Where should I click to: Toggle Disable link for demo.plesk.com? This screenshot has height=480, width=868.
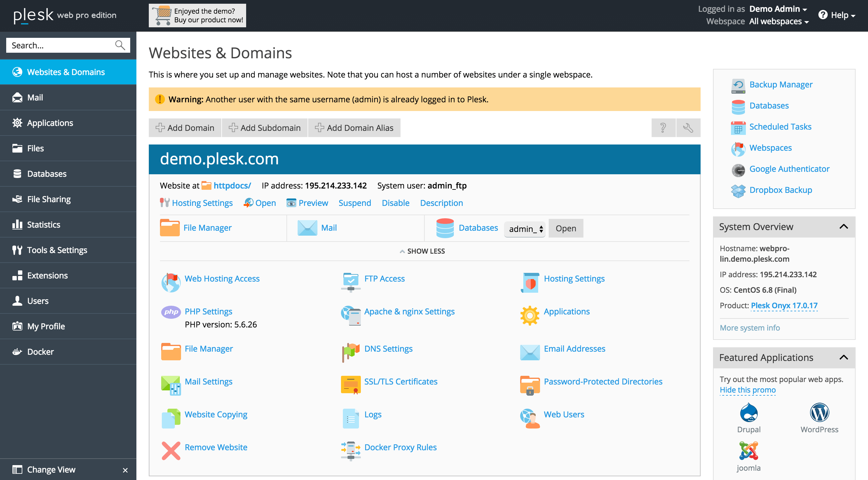[x=395, y=202]
